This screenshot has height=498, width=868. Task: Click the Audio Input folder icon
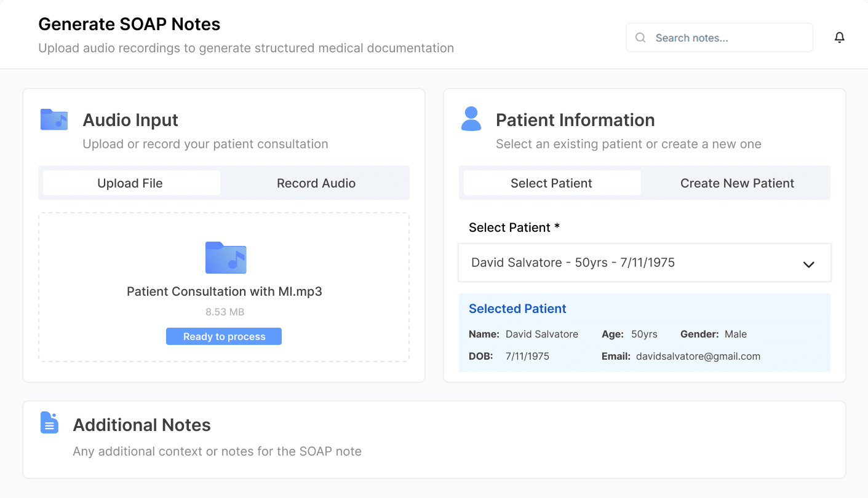click(x=54, y=119)
